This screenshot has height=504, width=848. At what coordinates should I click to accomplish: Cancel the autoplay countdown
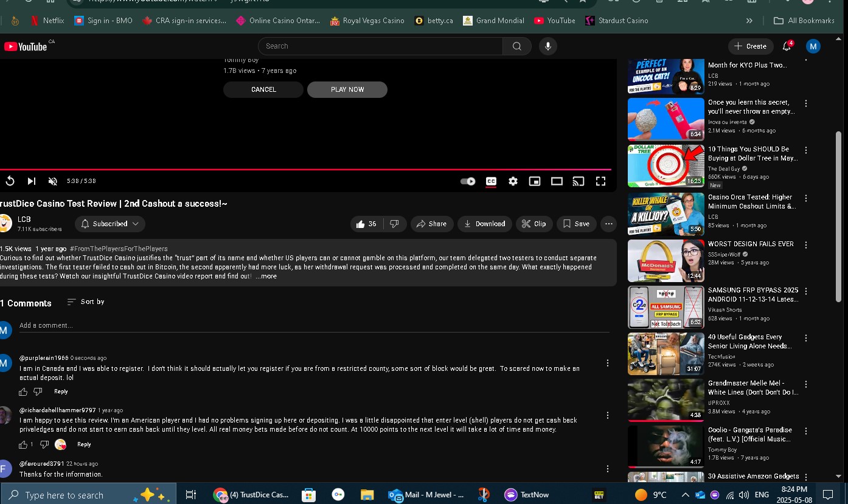point(263,89)
